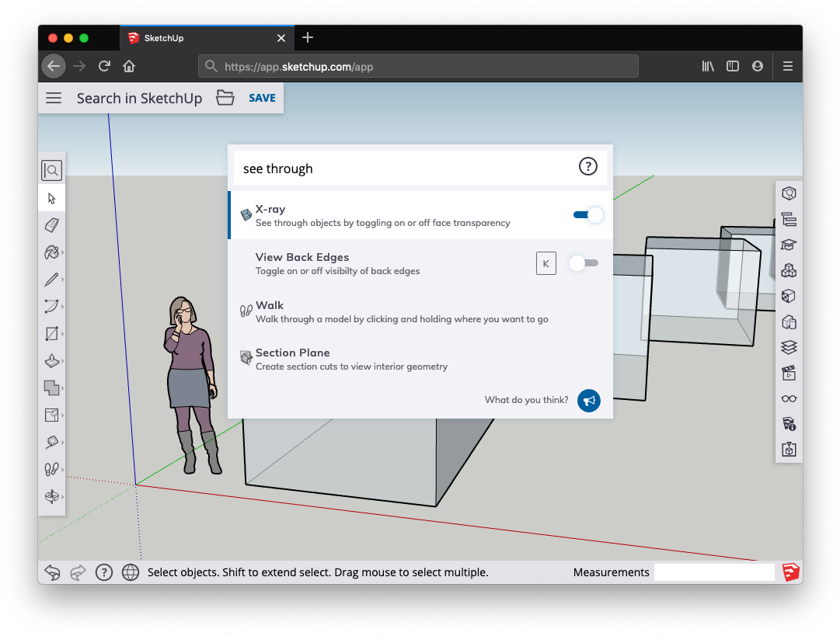Image resolution: width=840 pixels, height=636 pixels.
Task: Open the Styles panel
Action: 789,321
